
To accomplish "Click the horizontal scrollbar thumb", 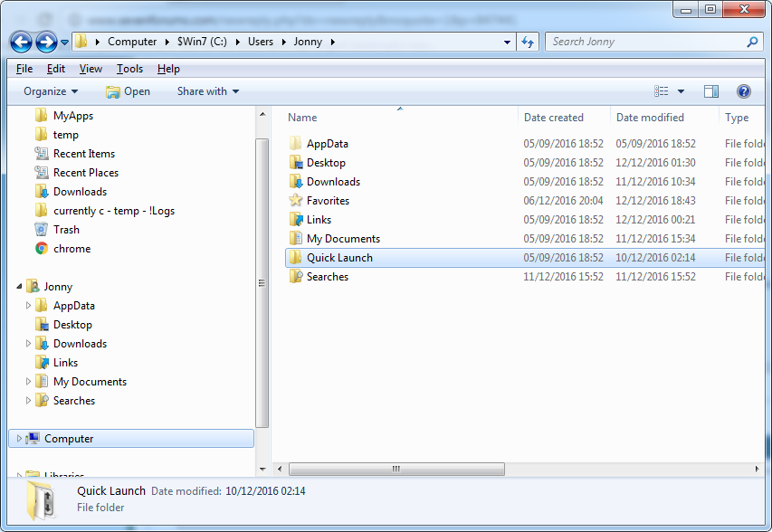I will tap(396, 469).
